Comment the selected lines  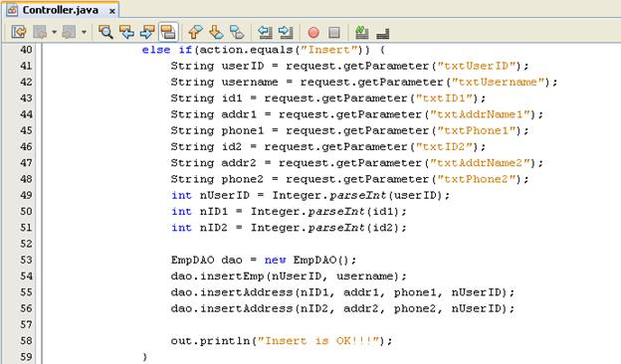tap(361, 32)
